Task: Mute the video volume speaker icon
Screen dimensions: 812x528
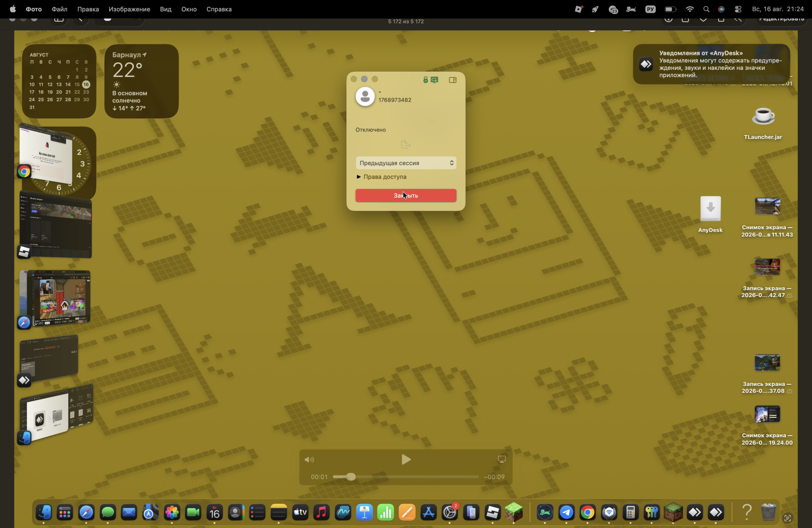Action: coord(309,459)
